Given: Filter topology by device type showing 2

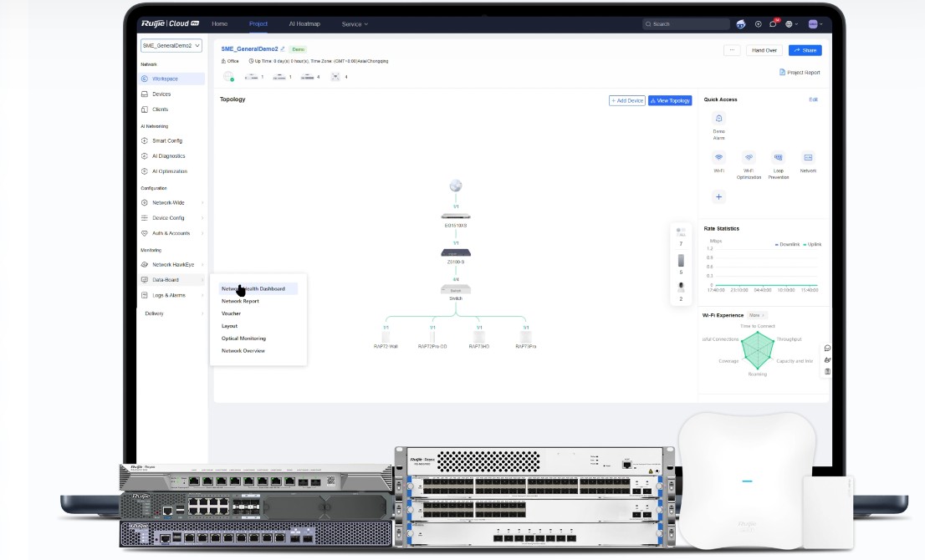Looking at the screenshot, I should 681,291.
